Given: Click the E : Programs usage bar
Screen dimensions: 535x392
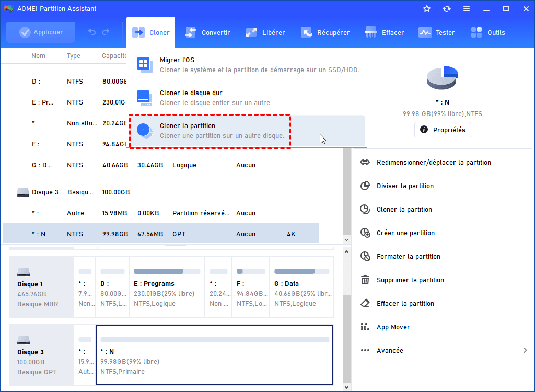Looking at the screenshot, I should point(167,271).
